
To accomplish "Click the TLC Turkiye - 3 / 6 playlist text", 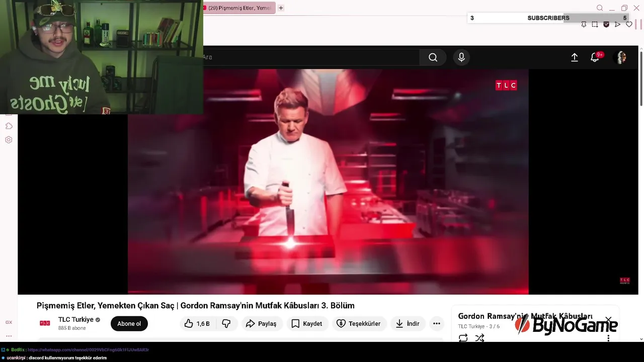I will click(x=479, y=327).
